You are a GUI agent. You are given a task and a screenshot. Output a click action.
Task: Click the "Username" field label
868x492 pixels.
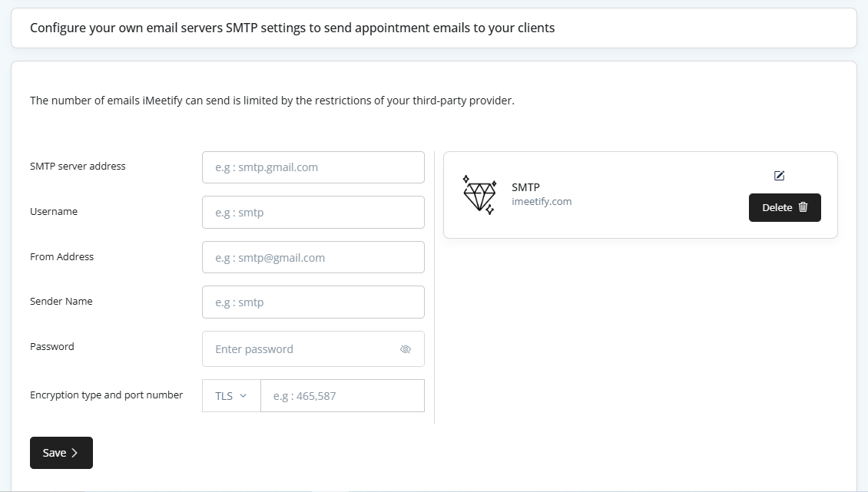(x=54, y=212)
